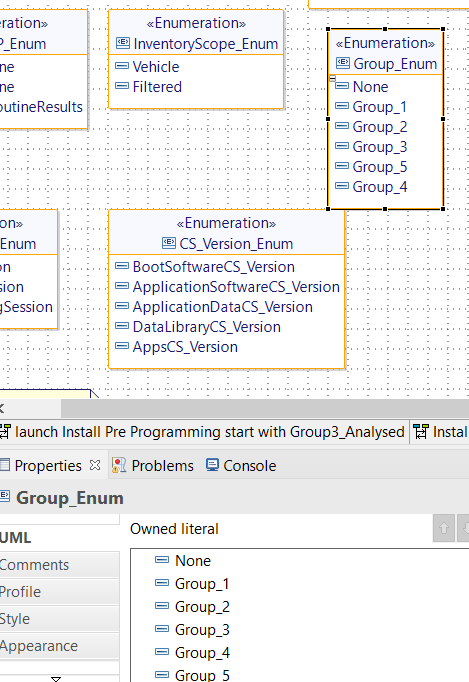Click the literal icon next to Filtered

tap(122, 86)
